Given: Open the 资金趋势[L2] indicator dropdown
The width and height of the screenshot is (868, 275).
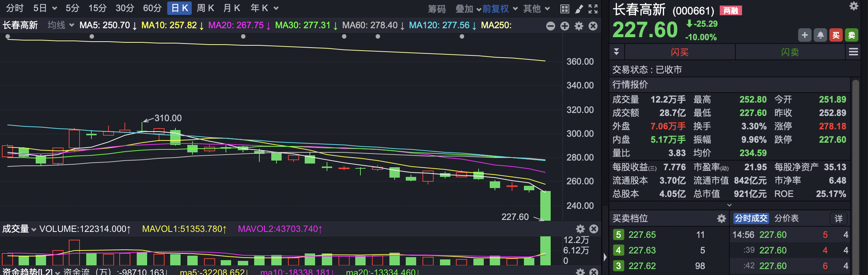Looking at the screenshot, I should click(x=31, y=272).
